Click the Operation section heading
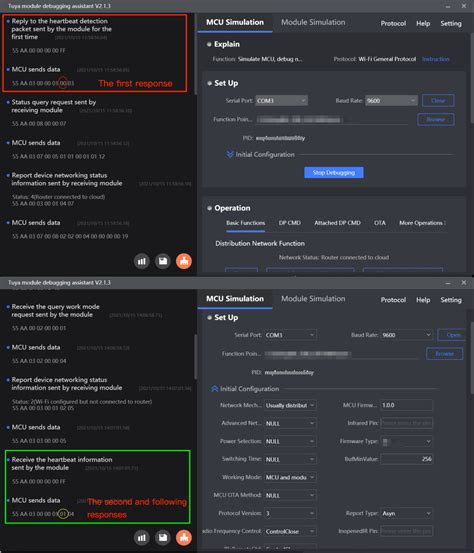Screen dimensions: 474x553 tap(232, 208)
